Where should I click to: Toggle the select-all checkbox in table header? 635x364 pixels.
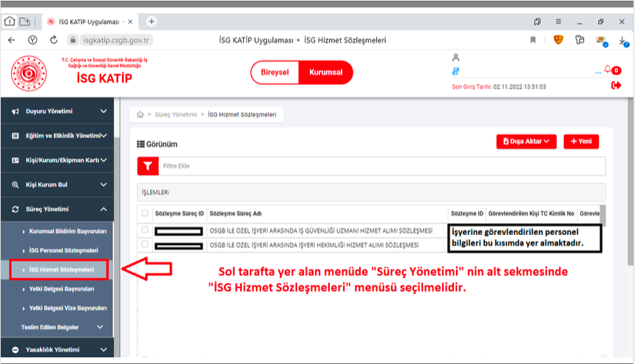pyautogui.click(x=145, y=213)
